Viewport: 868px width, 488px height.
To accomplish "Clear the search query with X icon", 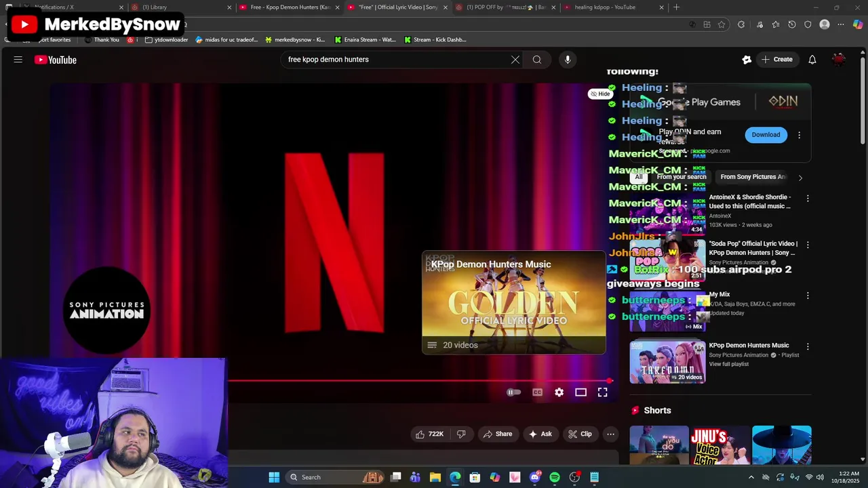I will [515, 60].
